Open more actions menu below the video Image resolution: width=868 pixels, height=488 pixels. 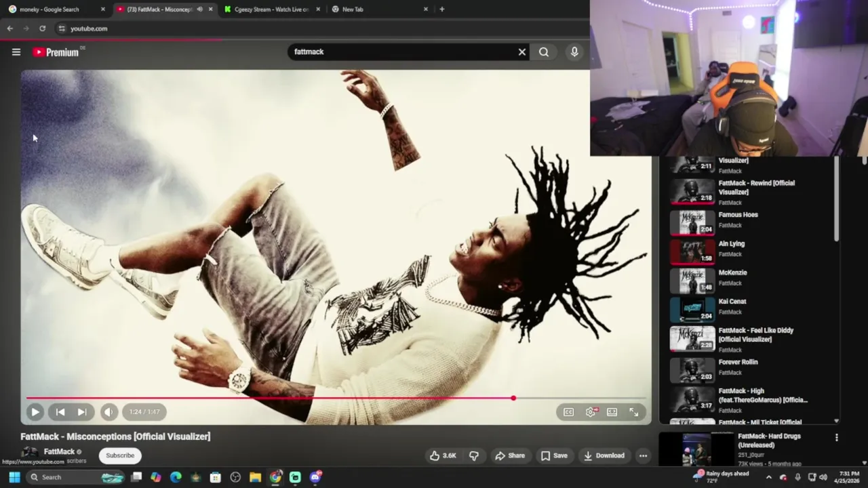(643, 455)
